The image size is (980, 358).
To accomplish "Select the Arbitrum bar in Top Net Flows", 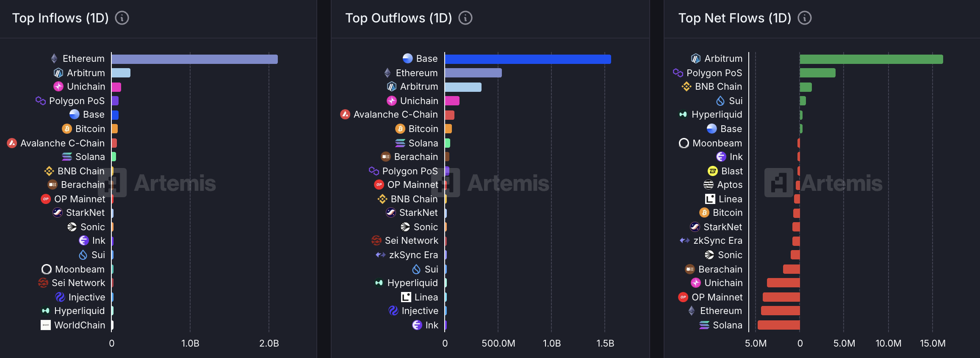I will coord(872,59).
